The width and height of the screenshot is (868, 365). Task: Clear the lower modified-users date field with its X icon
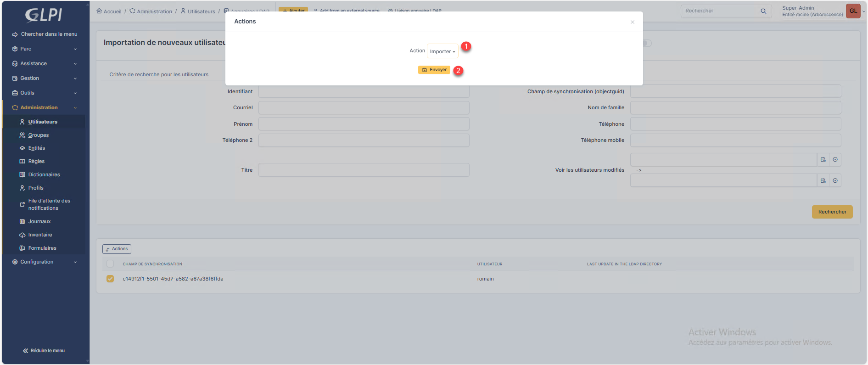tap(835, 181)
